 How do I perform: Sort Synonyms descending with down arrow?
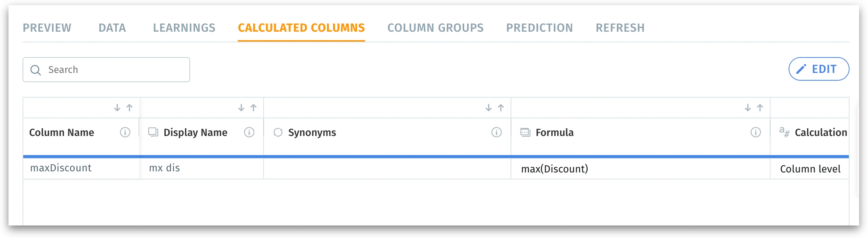[488, 108]
